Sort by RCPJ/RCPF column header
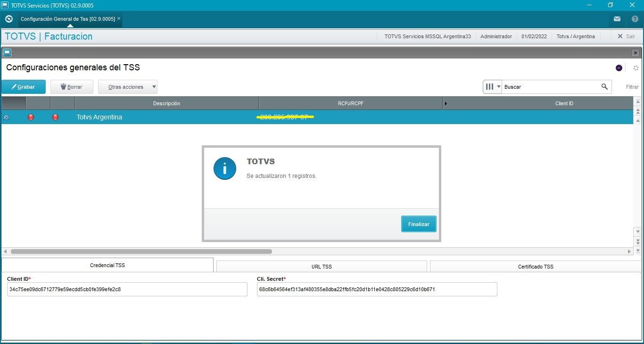The width and height of the screenshot is (644, 344). click(x=351, y=103)
